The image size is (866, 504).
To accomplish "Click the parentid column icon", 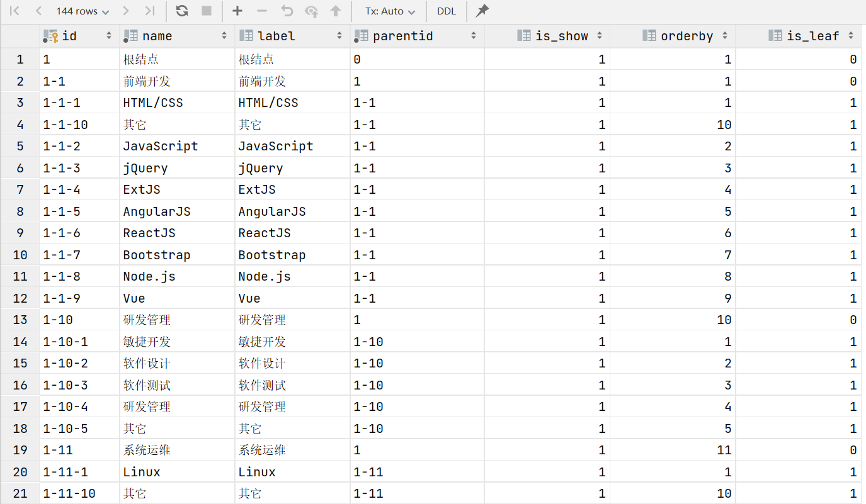I will click(x=362, y=36).
